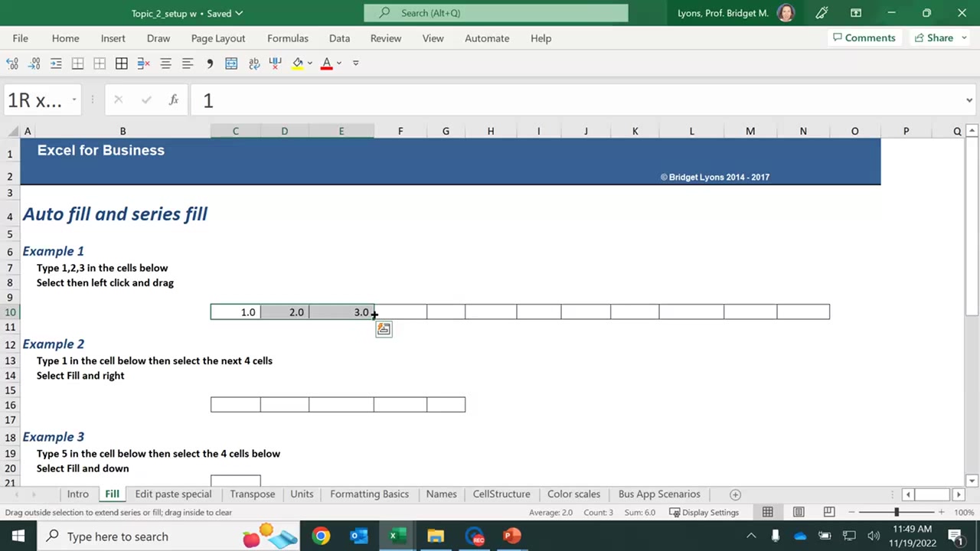
Task: Click Display Settings in status bar
Action: click(704, 513)
